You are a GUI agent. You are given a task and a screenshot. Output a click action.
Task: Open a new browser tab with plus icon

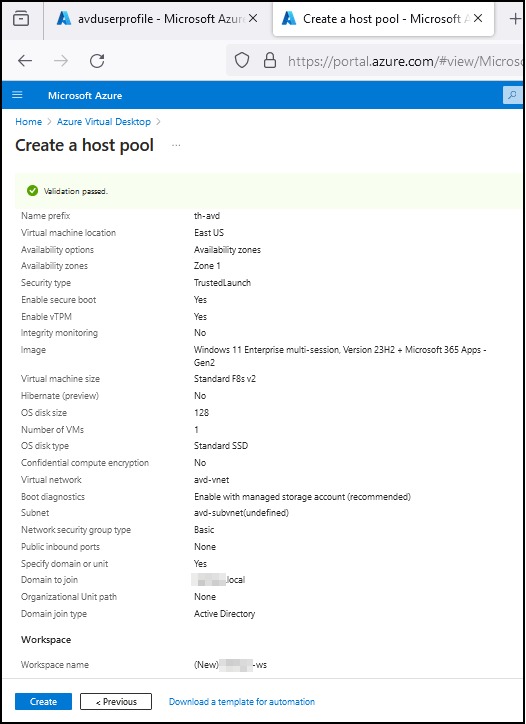[515, 19]
